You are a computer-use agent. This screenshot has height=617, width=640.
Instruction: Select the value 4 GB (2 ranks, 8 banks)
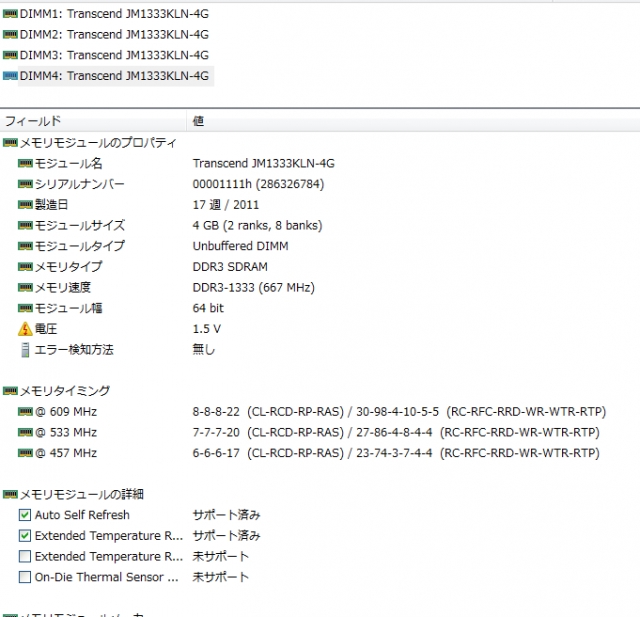(x=258, y=226)
